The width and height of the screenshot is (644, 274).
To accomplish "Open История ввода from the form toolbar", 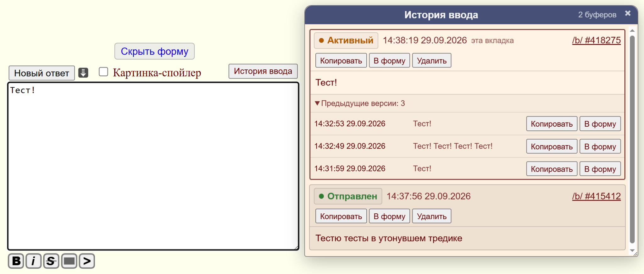I will [x=263, y=71].
